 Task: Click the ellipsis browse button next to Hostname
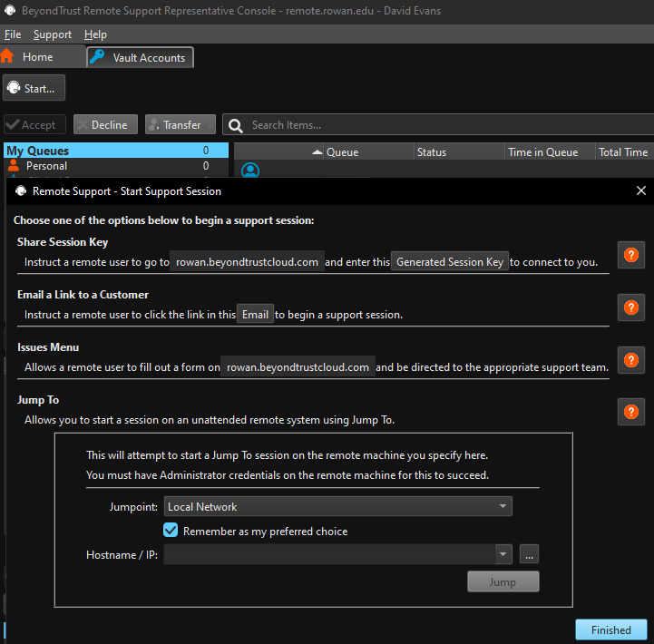point(531,554)
